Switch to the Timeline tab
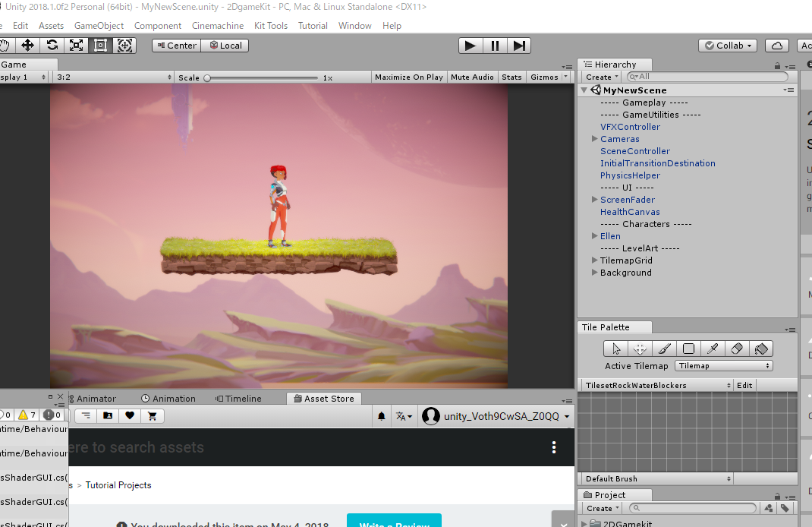This screenshot has height=527, width=812. click(238, 399)
